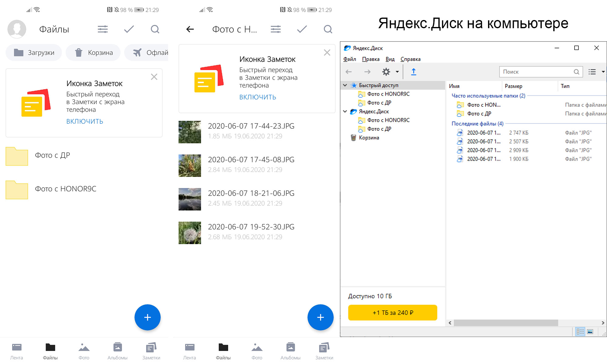Close Иконка Заметок card in Файлы screen
607x364 pixels.
click(154, 77)
